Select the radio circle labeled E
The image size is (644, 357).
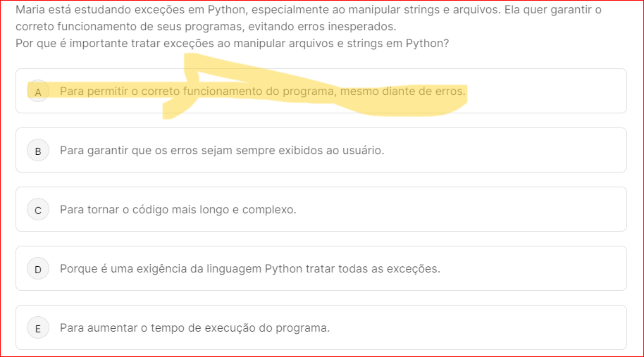[x=38, y=328]
